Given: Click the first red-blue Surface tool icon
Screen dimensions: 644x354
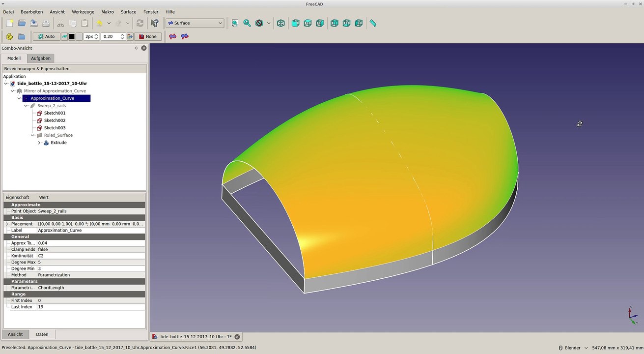Looking at the screenshot, I should [x=172, y=36].
